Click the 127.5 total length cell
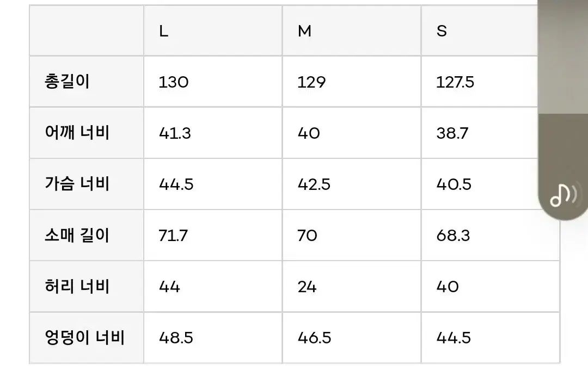Image resolution: width=588 pixels, height=376 pixels. (455, 82)
